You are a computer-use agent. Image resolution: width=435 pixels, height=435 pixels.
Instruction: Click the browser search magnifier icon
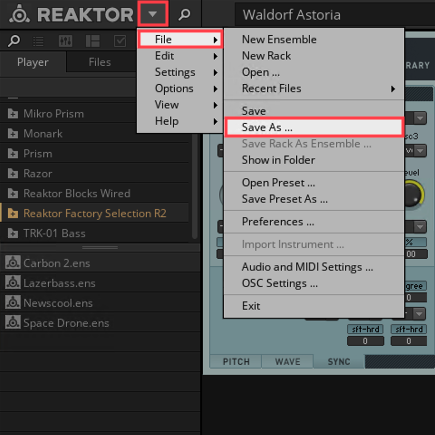pos(14,41)
